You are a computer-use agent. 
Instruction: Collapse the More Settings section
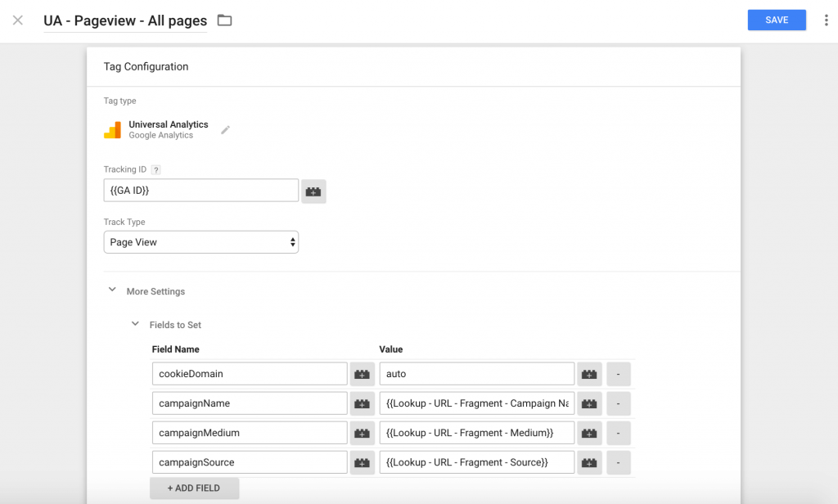[112, 289]
